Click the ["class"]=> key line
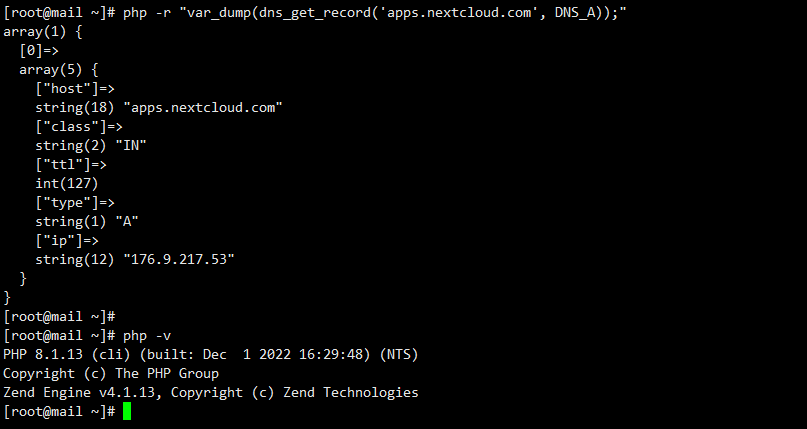Viewport: 807px width, 429px height. click(x=79, y=127)
